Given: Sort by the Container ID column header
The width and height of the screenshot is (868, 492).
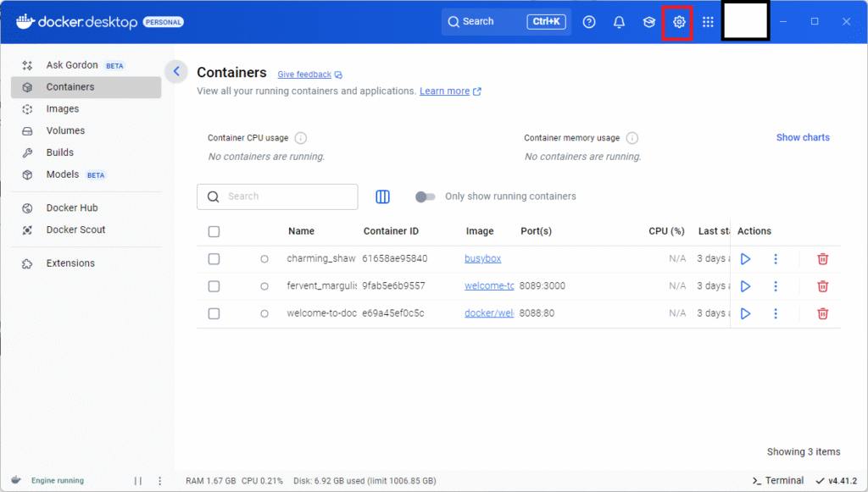Looking at the screenshot, I should coord(391,231).
